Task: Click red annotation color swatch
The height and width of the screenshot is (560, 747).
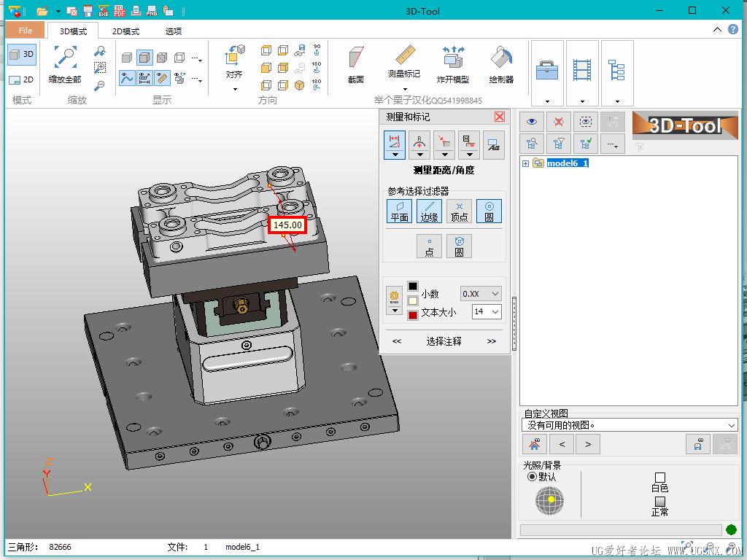Action: pyautogui.click(x=413, y=315)
